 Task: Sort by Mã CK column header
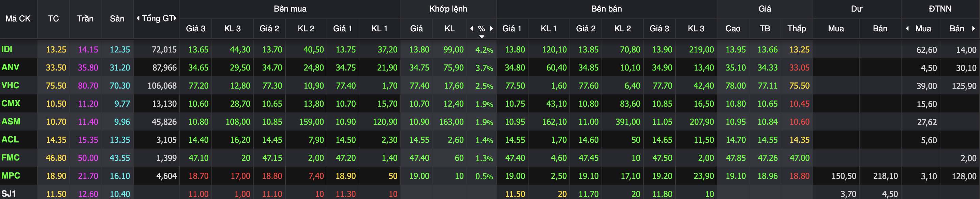pos(18,19)
